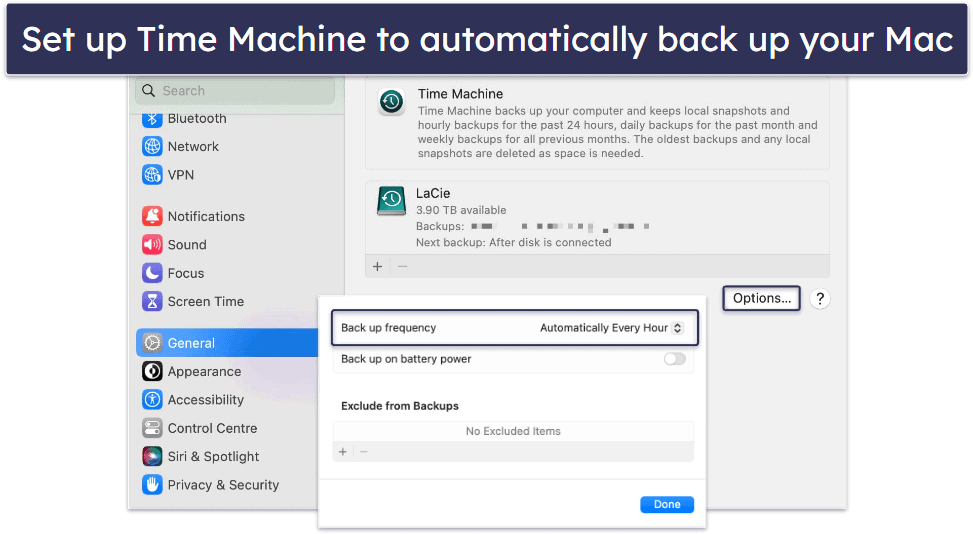Click the 3.90 TB available text
Screen dimensions: 973x534
click(x=461, y=210)
